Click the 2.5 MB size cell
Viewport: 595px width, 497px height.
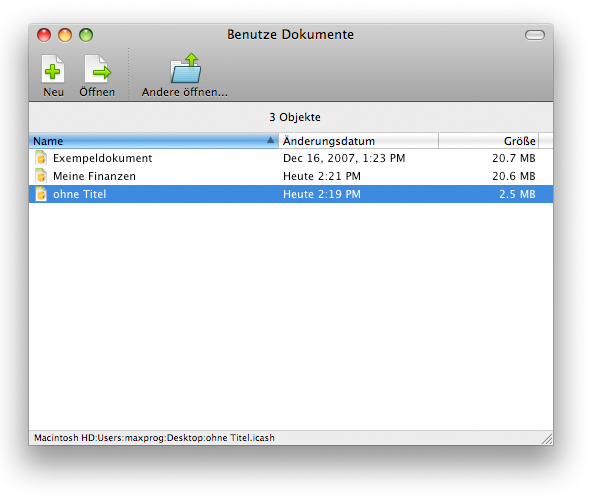point(517,194)
